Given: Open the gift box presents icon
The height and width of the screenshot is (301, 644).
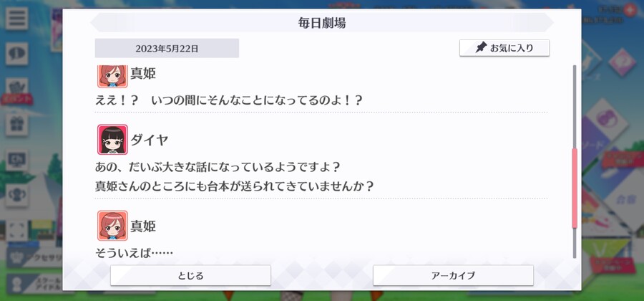Looking at the screenshot, I should click(x=17, y=125).
